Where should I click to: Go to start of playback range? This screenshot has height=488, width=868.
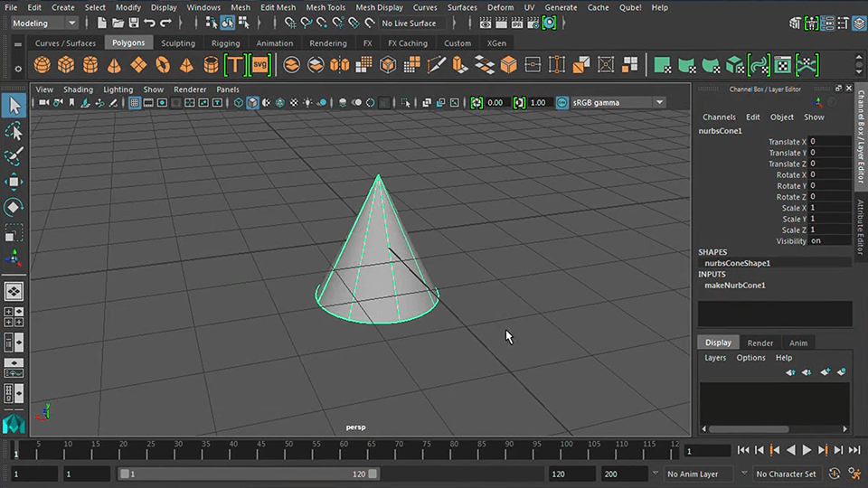coord(743,450)
